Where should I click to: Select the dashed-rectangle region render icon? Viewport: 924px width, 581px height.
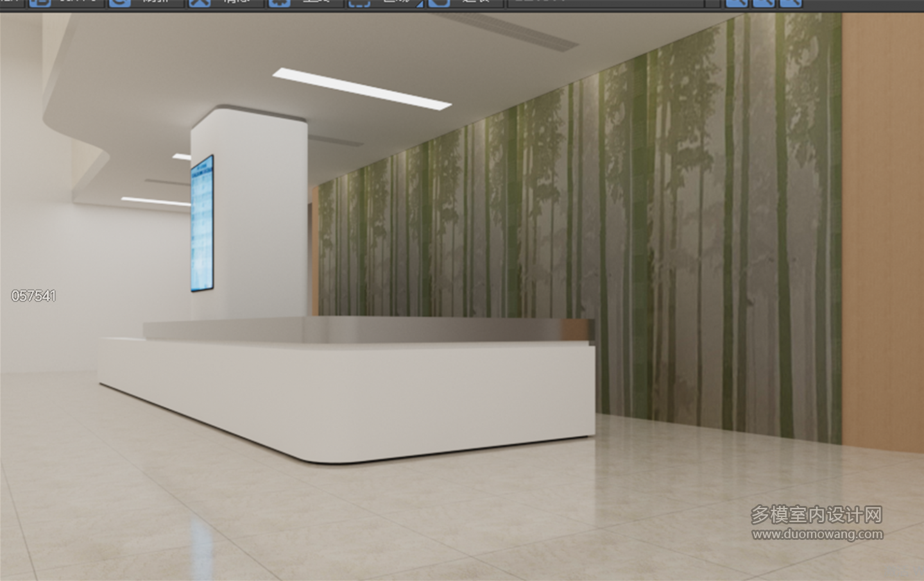(359, 3)
